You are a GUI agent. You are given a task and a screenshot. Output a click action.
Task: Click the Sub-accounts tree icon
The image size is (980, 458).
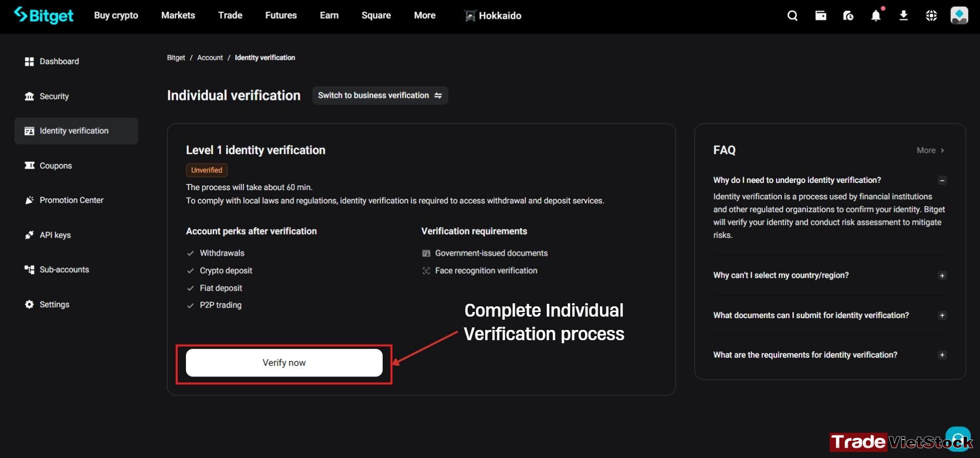pyautogui.click(x=29, y=269)
